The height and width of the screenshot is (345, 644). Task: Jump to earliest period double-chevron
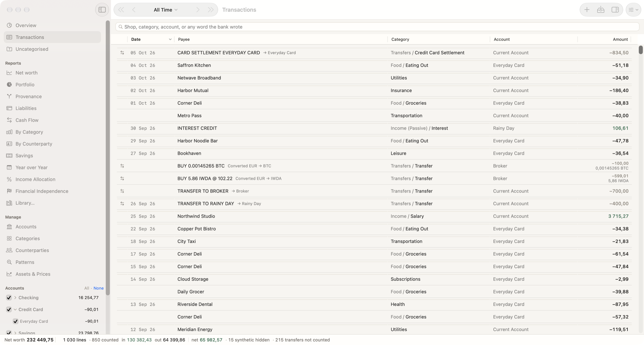point(121,10)
